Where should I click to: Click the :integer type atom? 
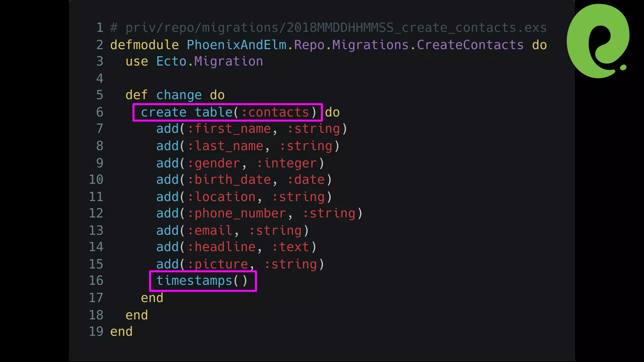point(287,163)
